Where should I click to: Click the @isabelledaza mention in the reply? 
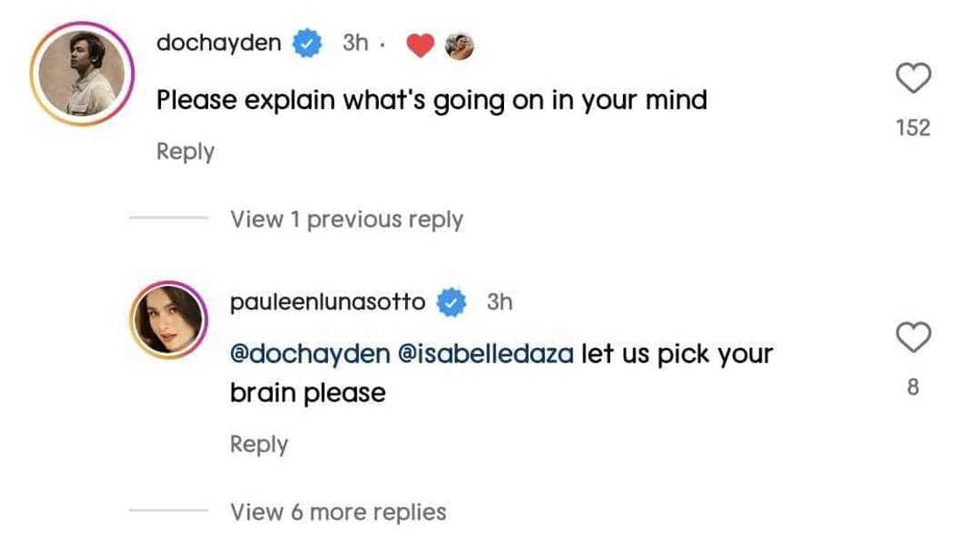[x=486, y=354]
